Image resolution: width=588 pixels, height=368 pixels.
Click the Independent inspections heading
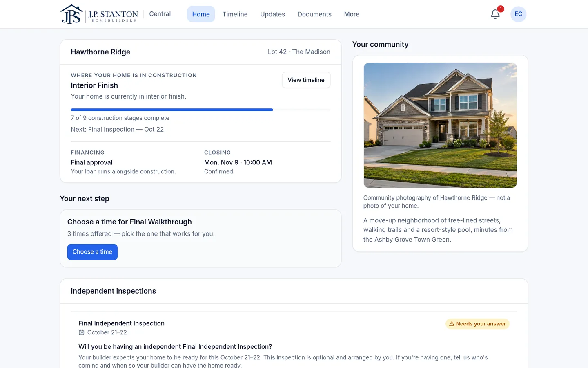(114, 291)
